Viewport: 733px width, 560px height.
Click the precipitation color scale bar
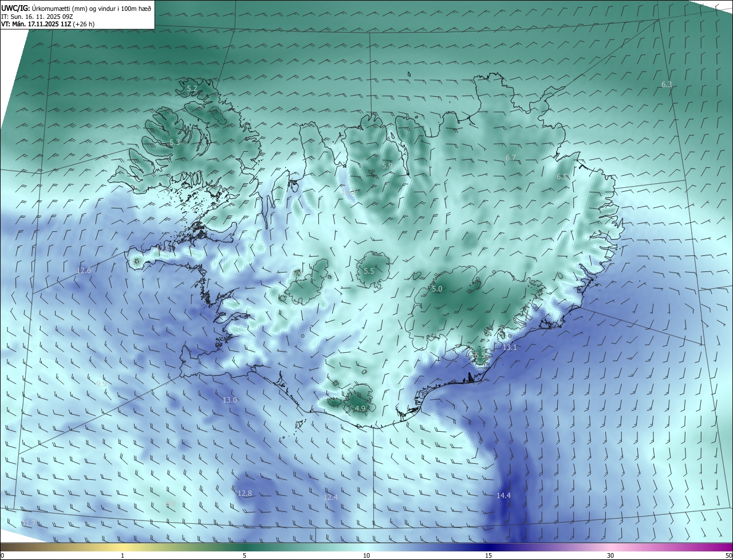click(x=366, y=547)
